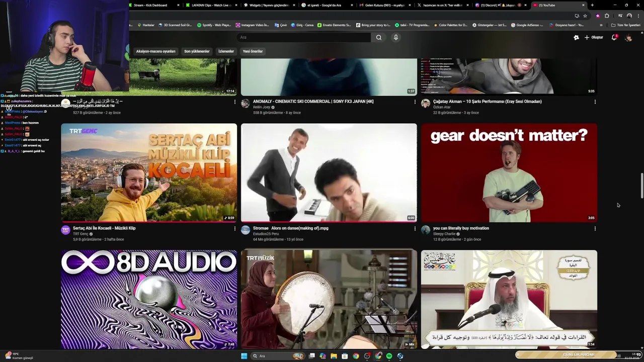Open Reilin Joey channel avatar

pos(246,104)
